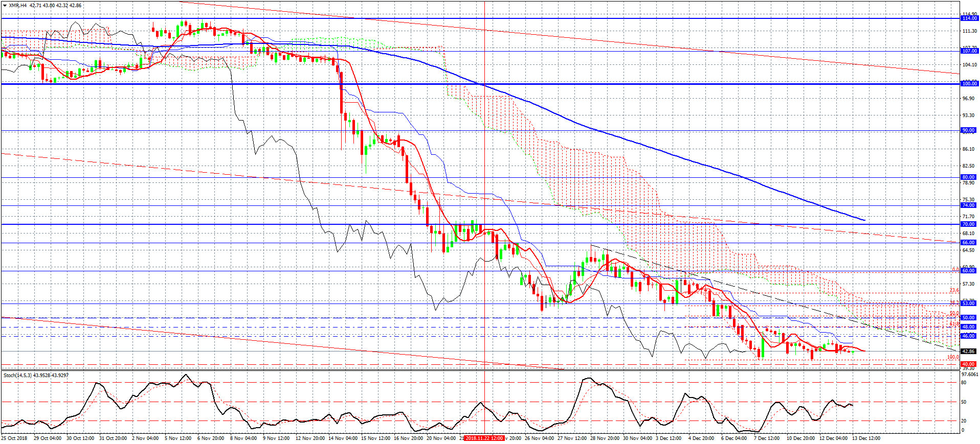Click the 97.6061 stochastic scale maximum value

[x=970, y=375]
